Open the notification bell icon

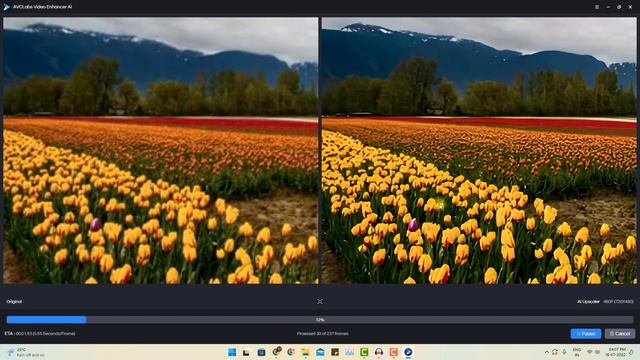[632, 352]
